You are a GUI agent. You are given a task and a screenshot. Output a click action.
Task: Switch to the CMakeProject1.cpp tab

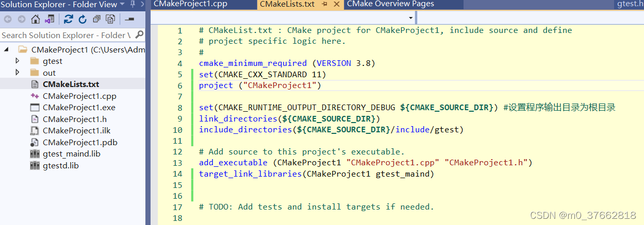190,4
